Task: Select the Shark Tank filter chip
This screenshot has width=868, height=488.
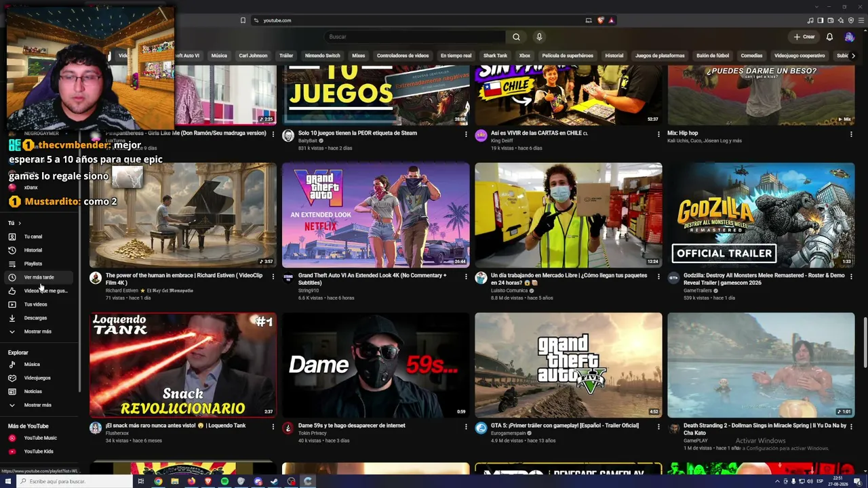Action: point(495,56)
